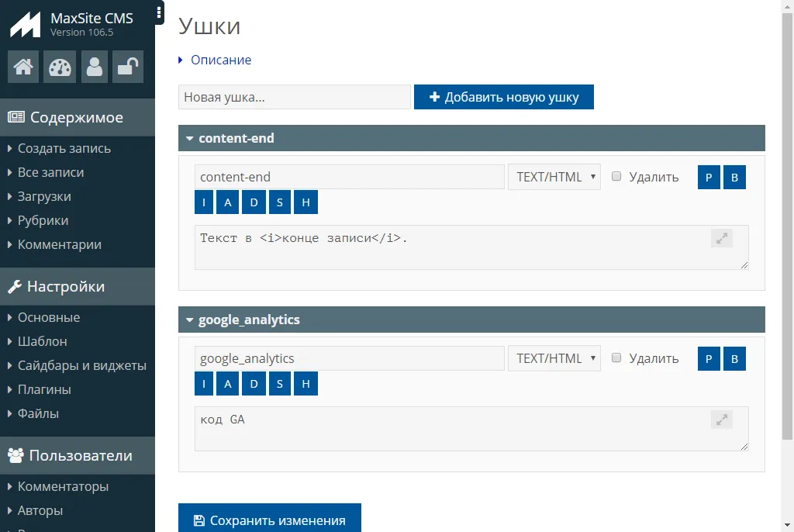Click the unlock padlock icon
Image resolution: width=794 pixels, height=532 pixels.
[x=127, y=67]
